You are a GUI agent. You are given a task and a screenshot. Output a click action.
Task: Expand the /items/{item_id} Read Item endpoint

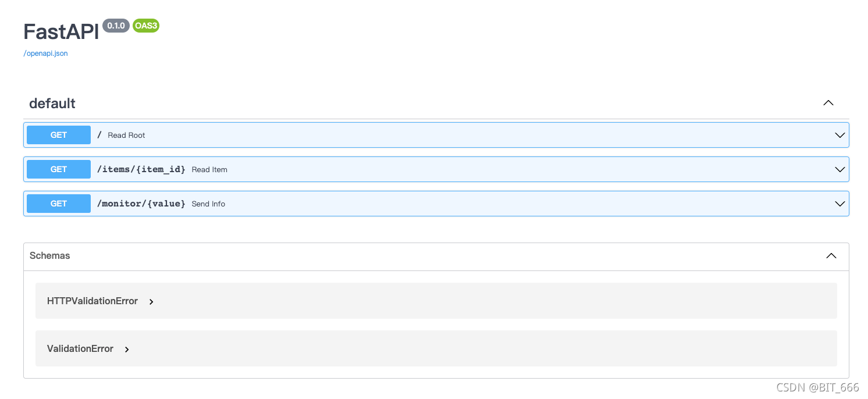pos(839,169)
